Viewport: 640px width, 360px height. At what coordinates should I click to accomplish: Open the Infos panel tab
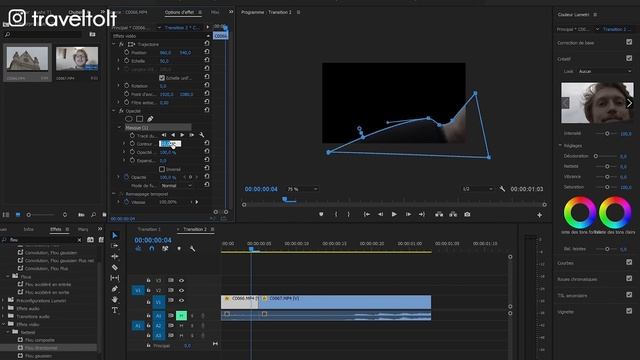[x=29, y=229]
